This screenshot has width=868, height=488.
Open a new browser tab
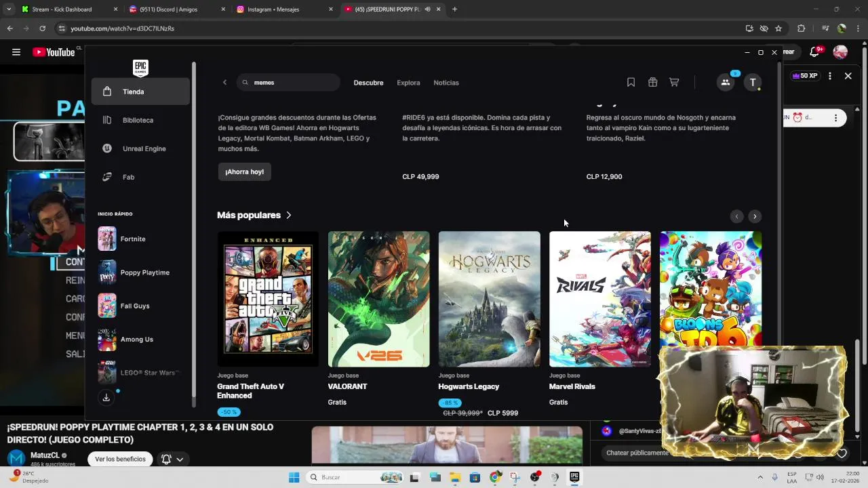pos(454,9)
